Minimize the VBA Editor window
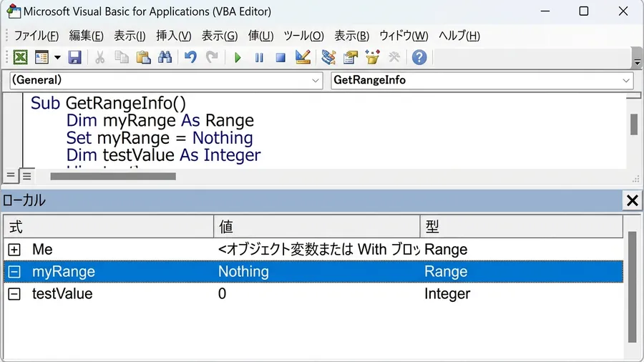The height and width of the screenshot is (362, 644). [545, 11]
